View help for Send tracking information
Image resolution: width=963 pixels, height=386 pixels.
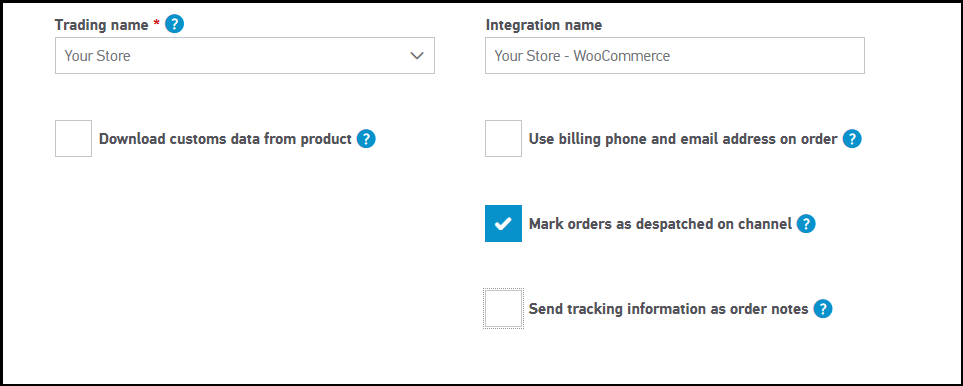822,309
